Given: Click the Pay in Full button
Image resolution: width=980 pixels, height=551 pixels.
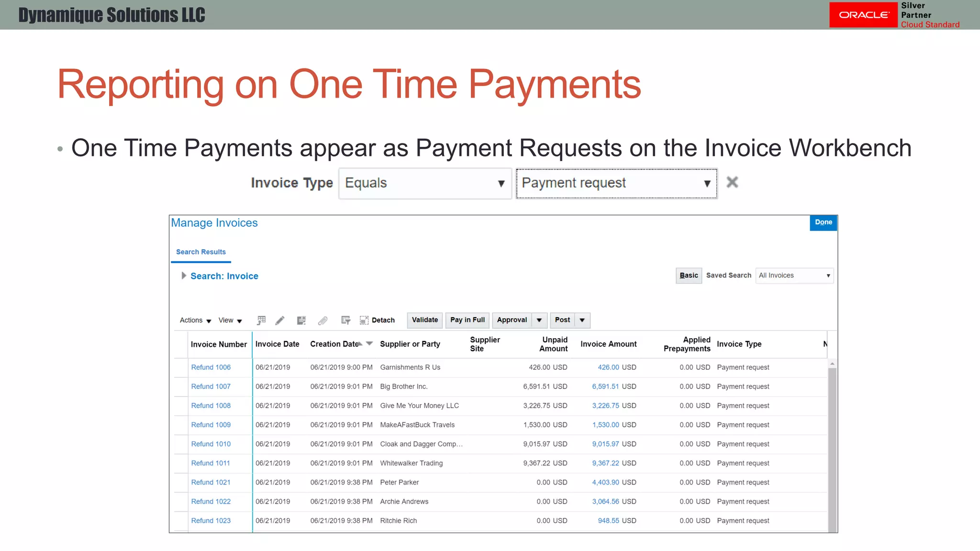Looking at the screenshot, I should [468, 320].
